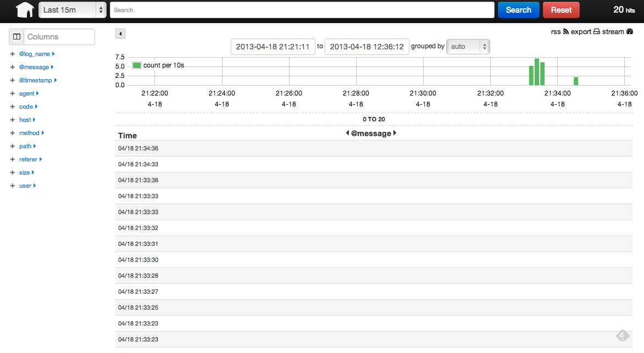
Task: Add the host field using its plus icon
Action: pos(12,120)
